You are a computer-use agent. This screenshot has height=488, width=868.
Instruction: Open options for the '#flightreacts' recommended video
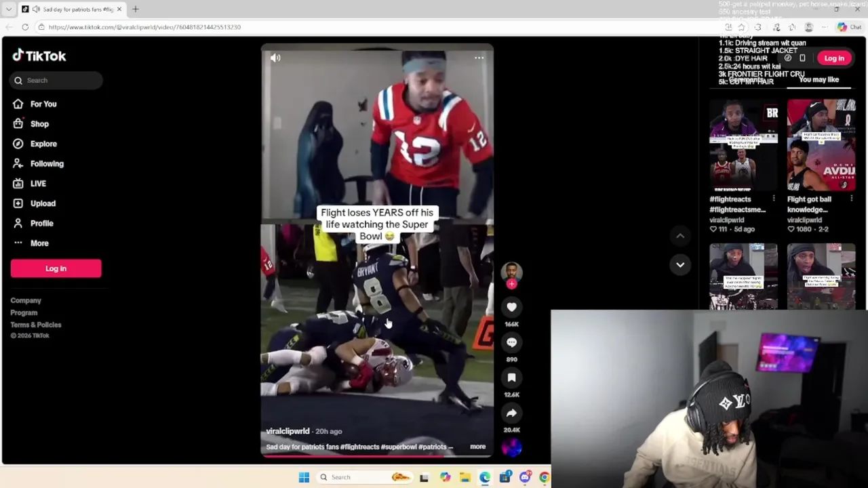pyautogui.click(x=774, y=199)
